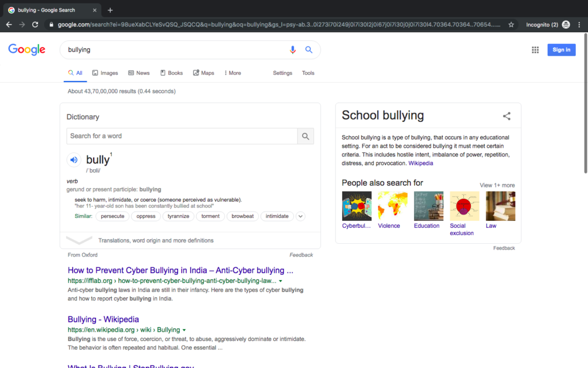Click the What Is Bullying StopBullying.gov result
588x368 pixels.
pos(131,366)
